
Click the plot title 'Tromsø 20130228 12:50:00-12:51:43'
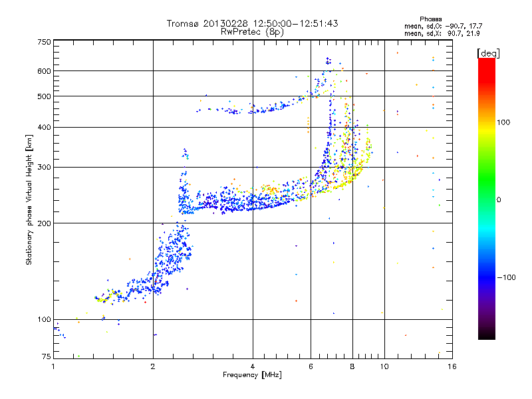(x=252, y=23)
